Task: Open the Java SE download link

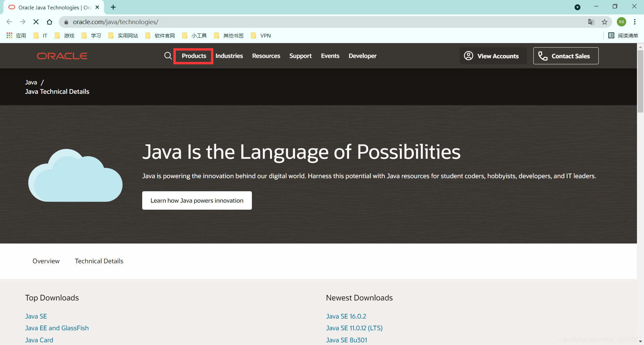Action: pos(36,316)
